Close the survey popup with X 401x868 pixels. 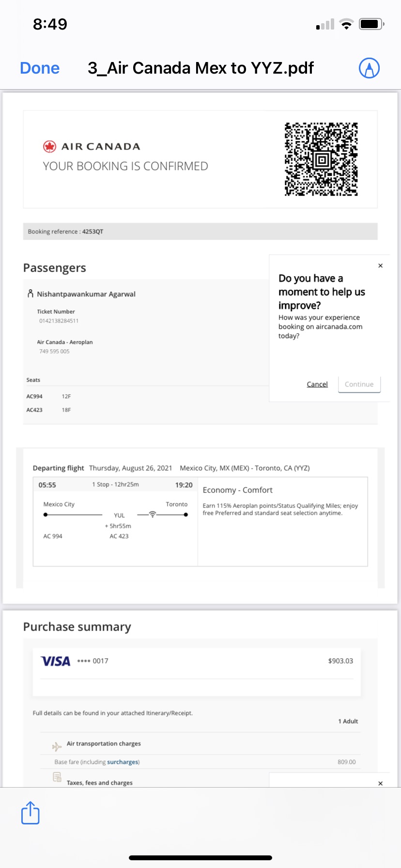click(381, 265)
